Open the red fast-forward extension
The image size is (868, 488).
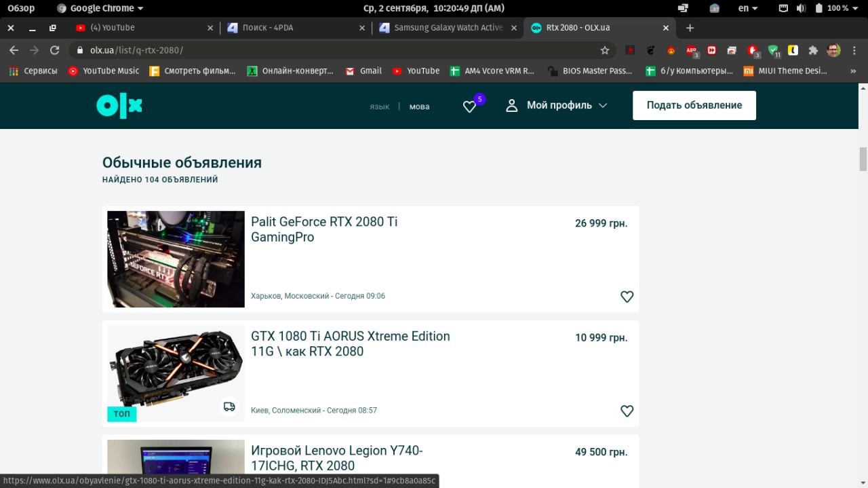coord(711,50)
